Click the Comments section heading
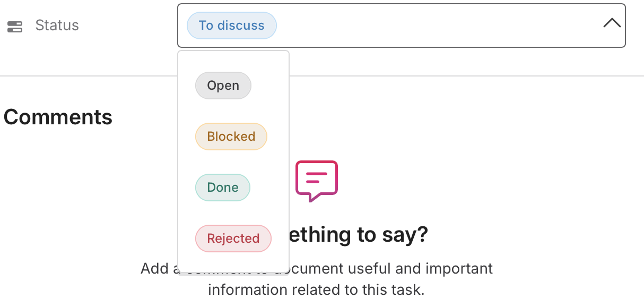This screenshot has width=644, height=306. click(58, 117)
